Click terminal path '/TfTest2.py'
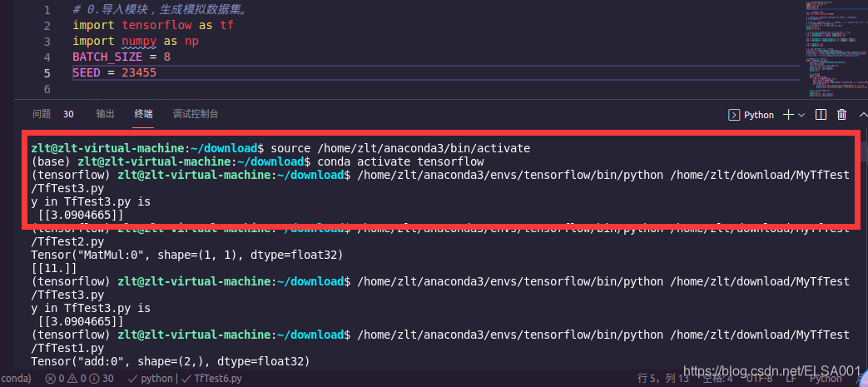Viewport: 868px width, 387px height. point(67,242)
